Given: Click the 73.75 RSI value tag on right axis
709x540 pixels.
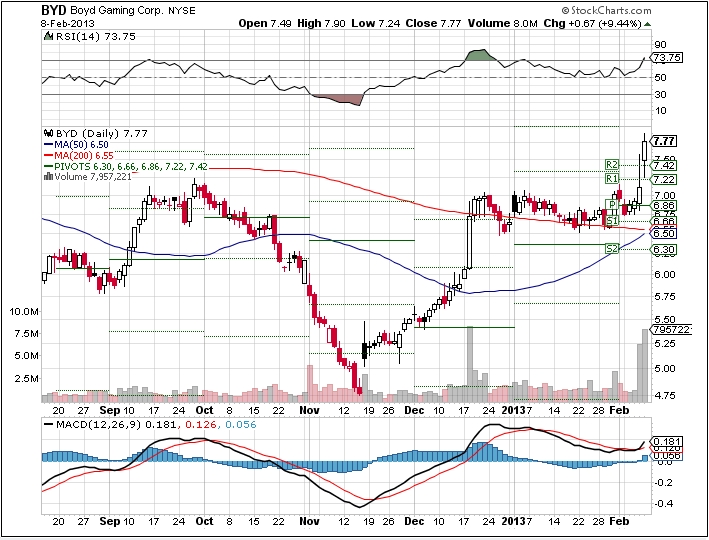Looking at the screenshot, I should click(667, 57).
